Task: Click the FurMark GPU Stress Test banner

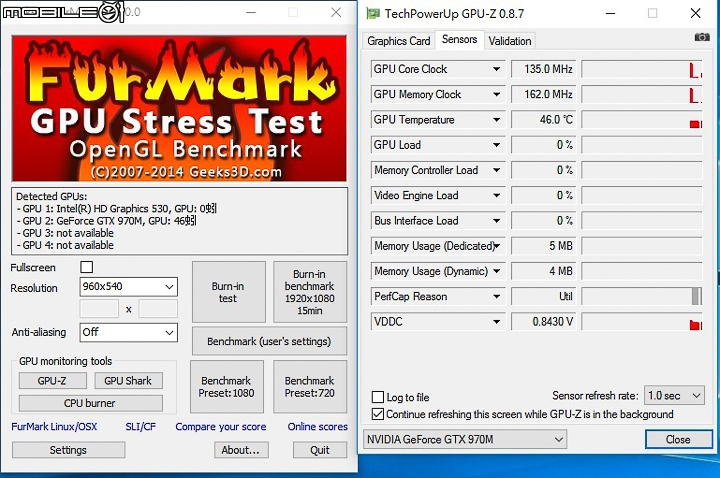Action: coord(179,108)
